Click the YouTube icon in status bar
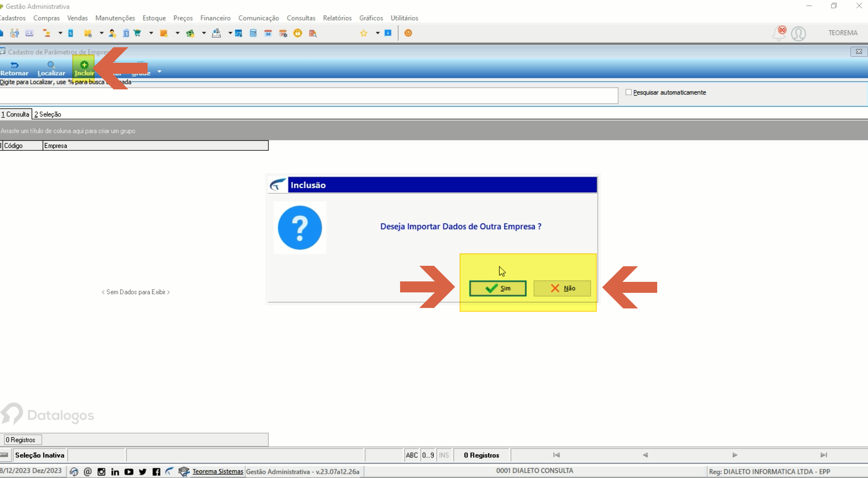Screen dimensions: 868x478 pyautogui.click(x=129, y=472)
